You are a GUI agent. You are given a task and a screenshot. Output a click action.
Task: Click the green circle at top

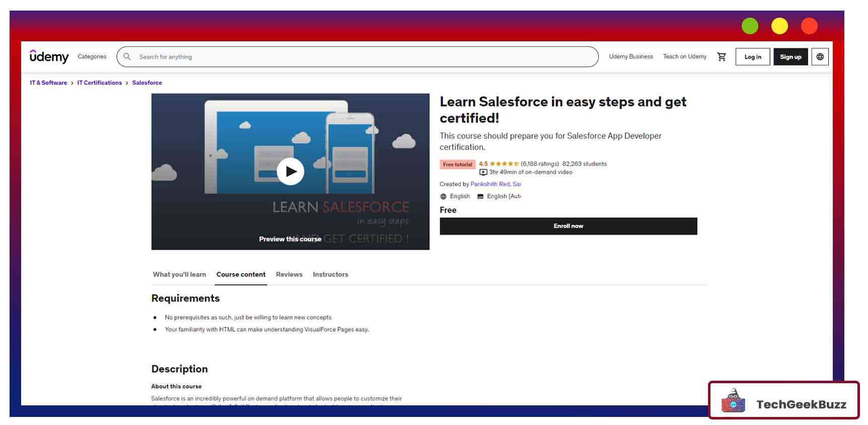[x=750, y=26]
